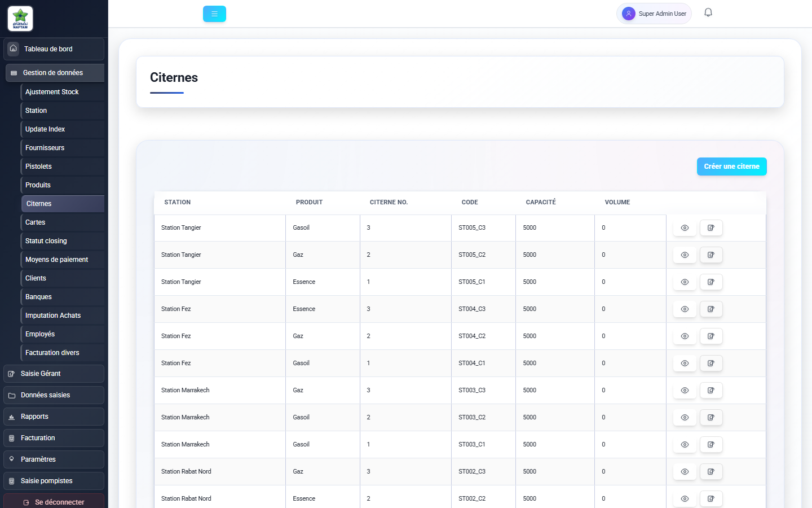View details of citerne ST004_C3

(685, 309)
